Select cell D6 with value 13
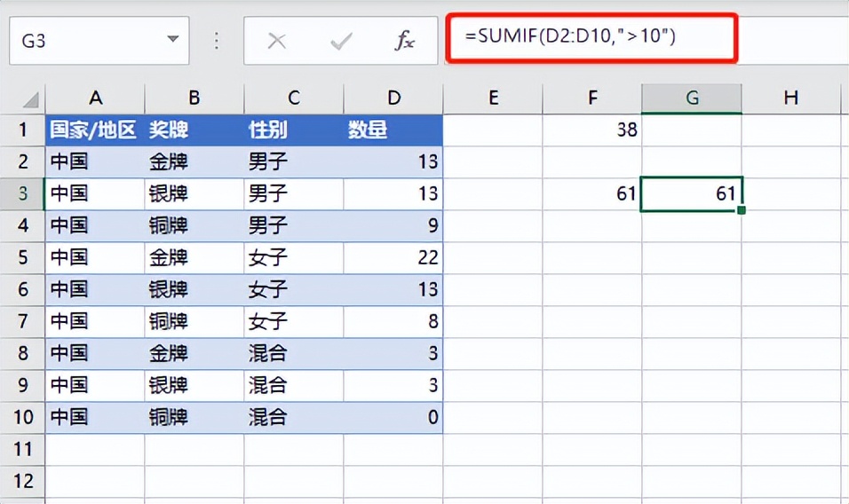 (x=393, y=289)
